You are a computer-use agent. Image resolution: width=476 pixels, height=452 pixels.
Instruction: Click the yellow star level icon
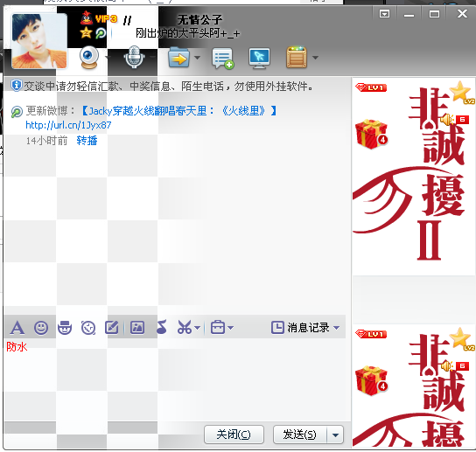(x=86, y=32)
